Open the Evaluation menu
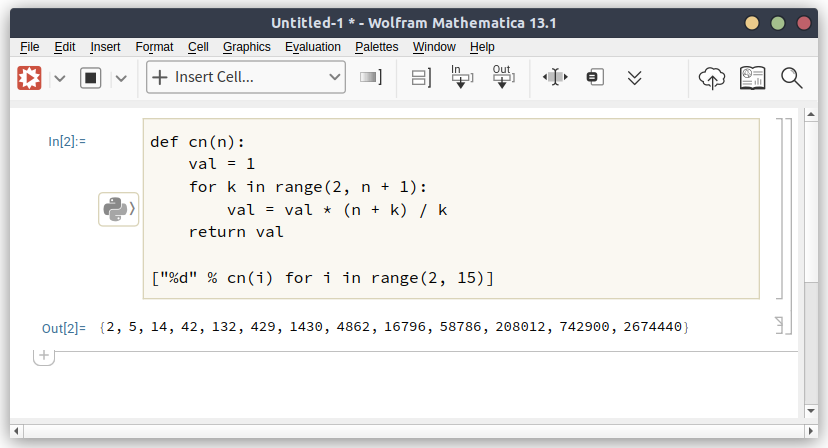The height and width of the screenshot is (448, 828). [x=312, y=47]
